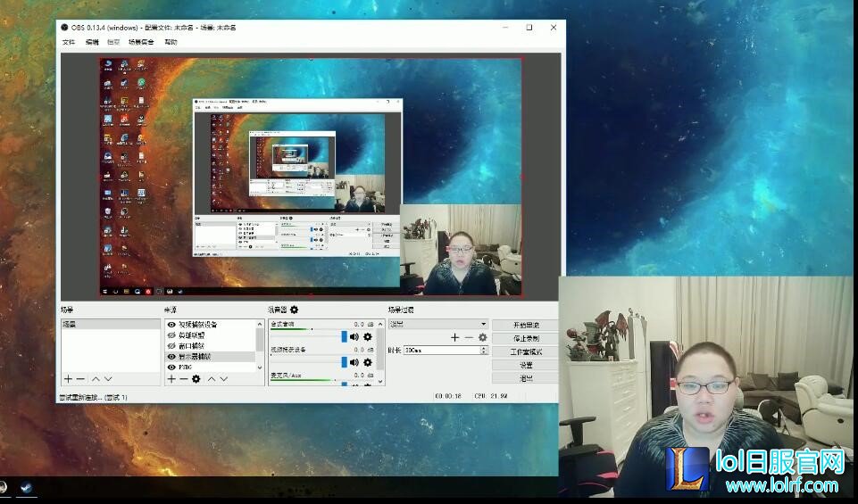Viewport: 858px width, 504px height.
Task: Move selected source up in the list
Action: 212,379
